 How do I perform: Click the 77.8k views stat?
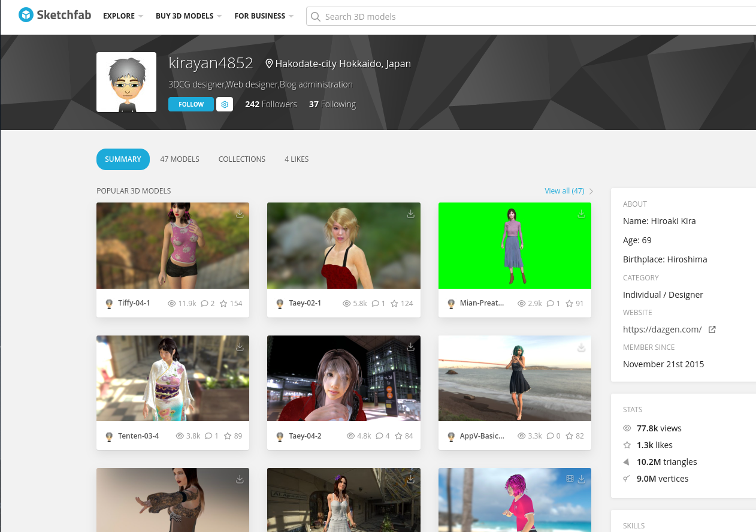[x=659, y=428]
